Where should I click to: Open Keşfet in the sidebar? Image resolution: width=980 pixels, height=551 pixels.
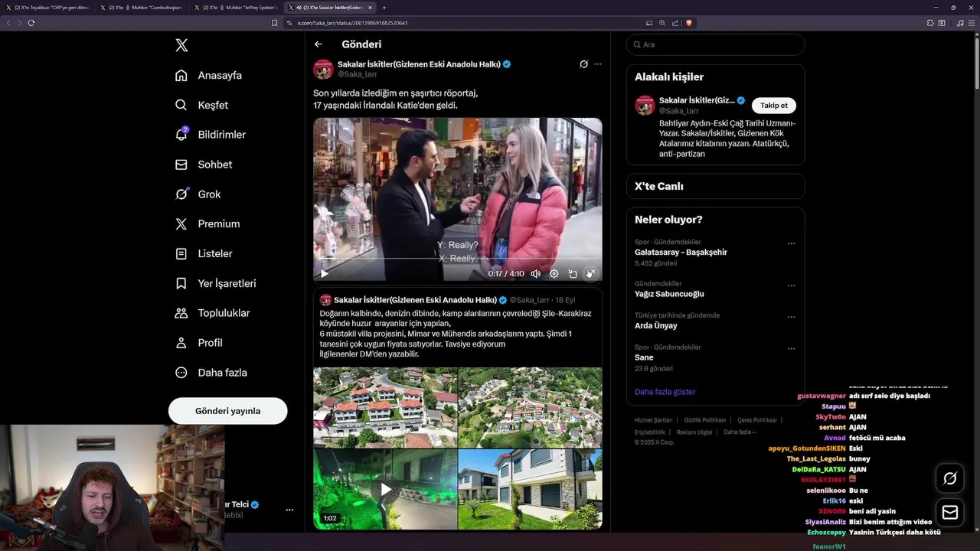[202, 105]
